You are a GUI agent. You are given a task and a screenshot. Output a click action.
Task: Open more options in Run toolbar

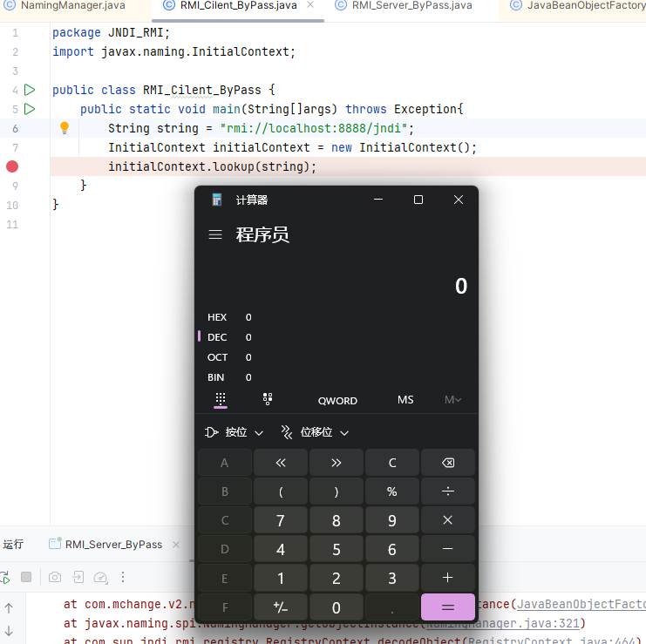(123, 577)
